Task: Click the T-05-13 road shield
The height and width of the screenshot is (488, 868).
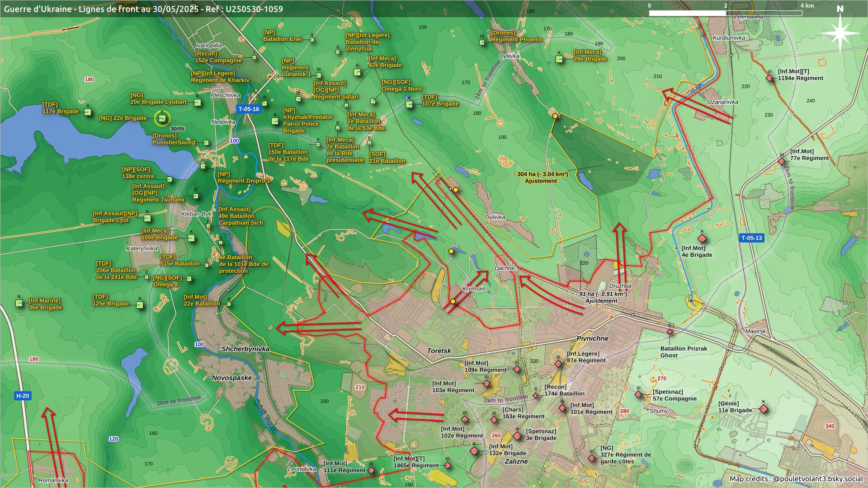Action: 752,238
